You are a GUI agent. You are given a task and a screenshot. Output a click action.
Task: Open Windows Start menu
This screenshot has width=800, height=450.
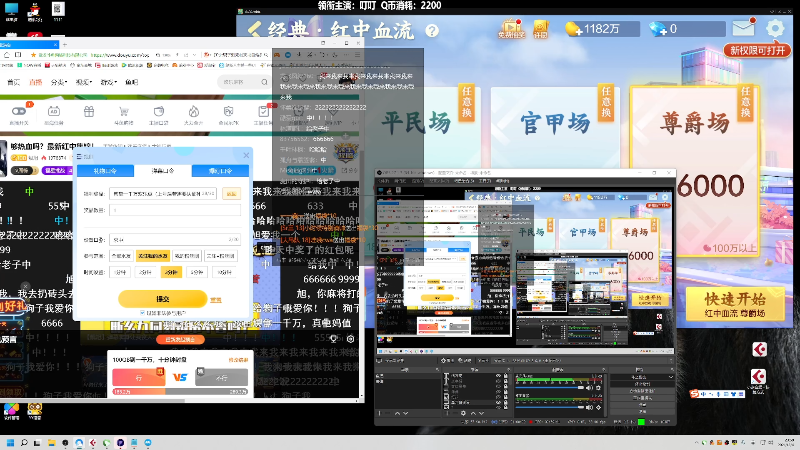point(10,443)
